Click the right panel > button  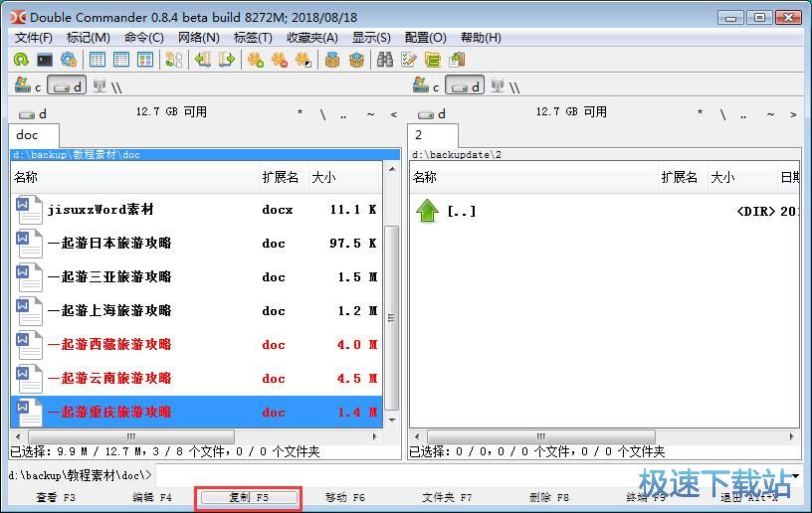(x=793, y=113)
